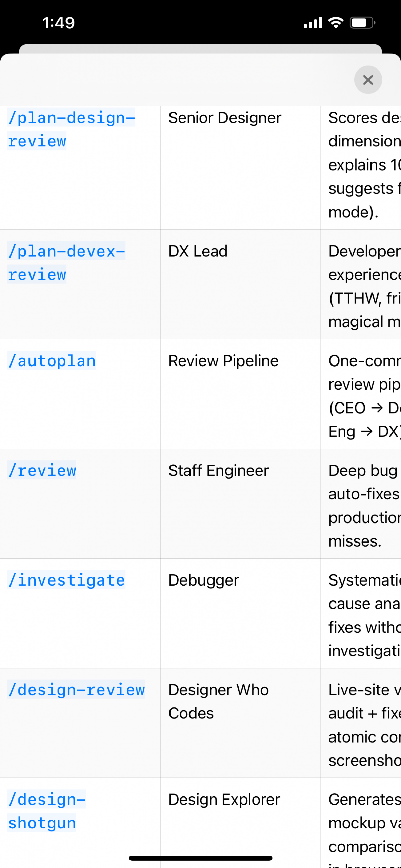Open the /autoplan link
This screenshot has width=401, height=868.
click(52, 360)
